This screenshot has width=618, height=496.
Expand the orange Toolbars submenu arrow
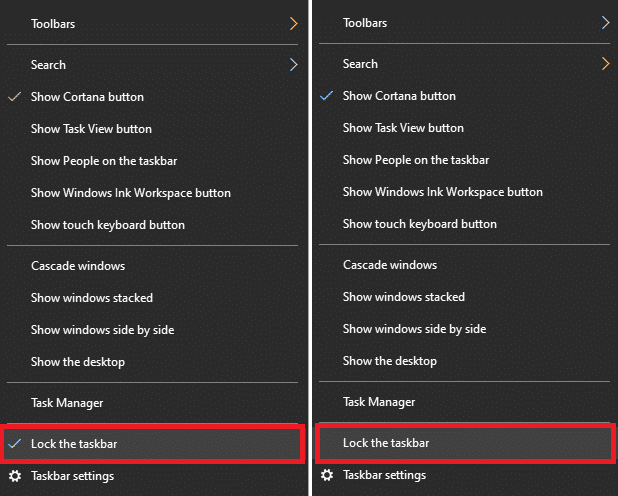click(293, 23)
